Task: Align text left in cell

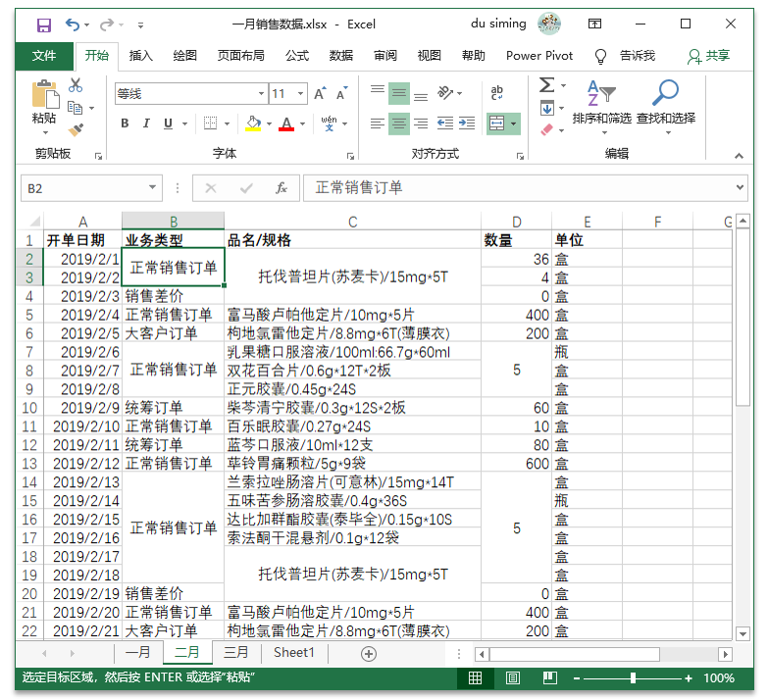Action: tap(378, 124)
